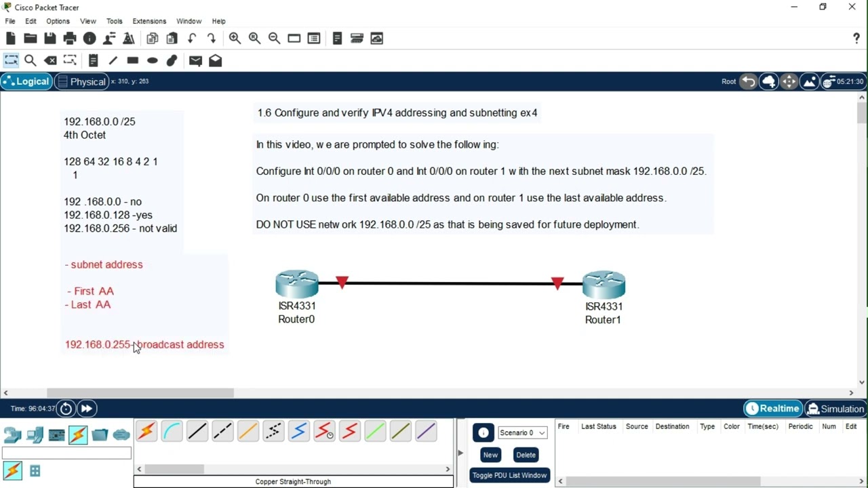The width and height of the screenshot is (868, 488).
Task: Redo the last action
Action: pos(212,39)
